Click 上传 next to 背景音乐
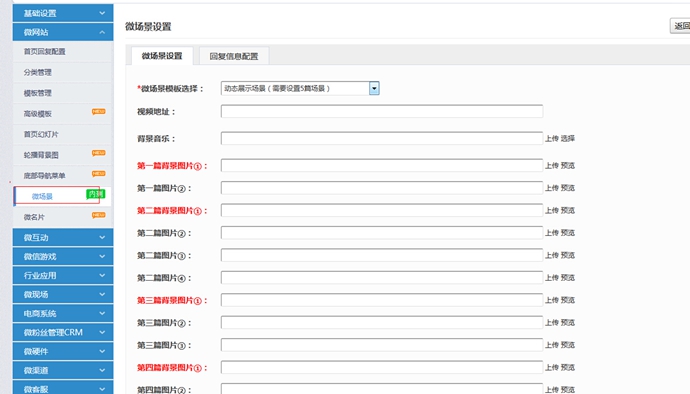 (x=552, y=138)
